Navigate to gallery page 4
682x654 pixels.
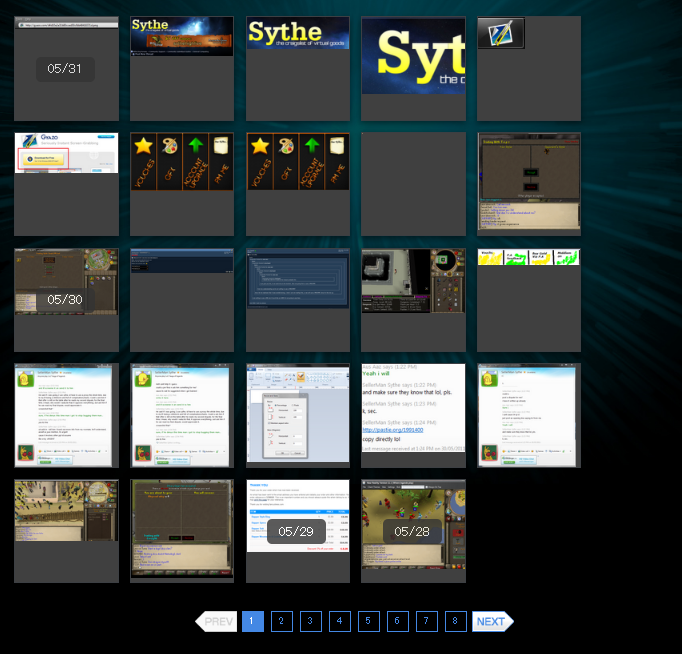[340, 621]
